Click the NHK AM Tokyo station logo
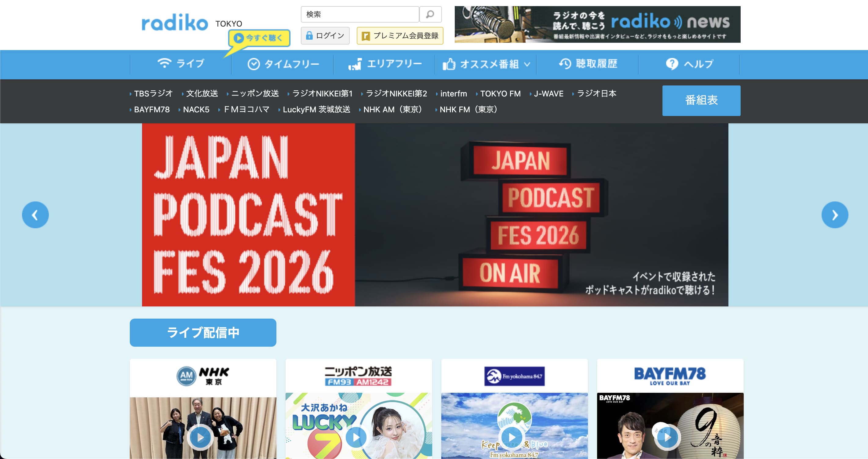This screenshot has width=868, height=459. pos(203,376)
